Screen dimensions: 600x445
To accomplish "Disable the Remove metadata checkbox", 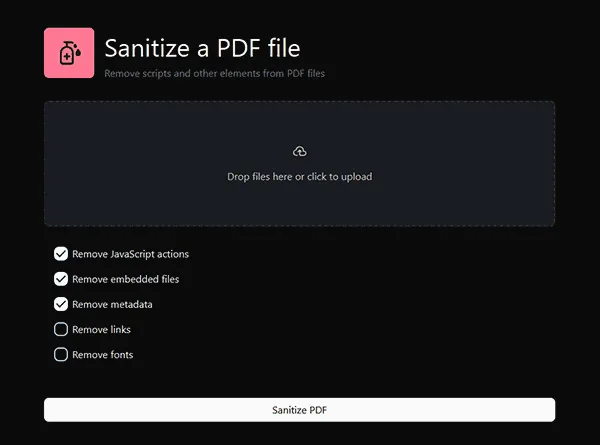I will pyautogui.click(x=61, y=304).
